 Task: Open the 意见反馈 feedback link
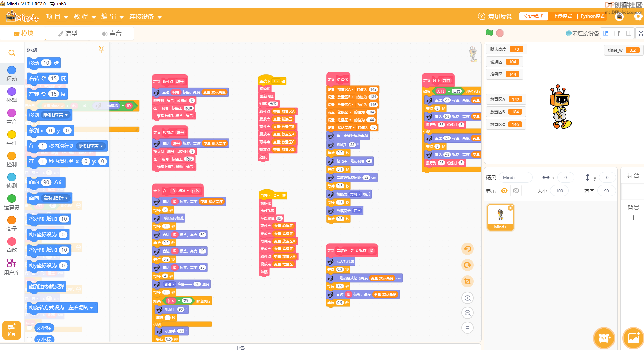495,17
